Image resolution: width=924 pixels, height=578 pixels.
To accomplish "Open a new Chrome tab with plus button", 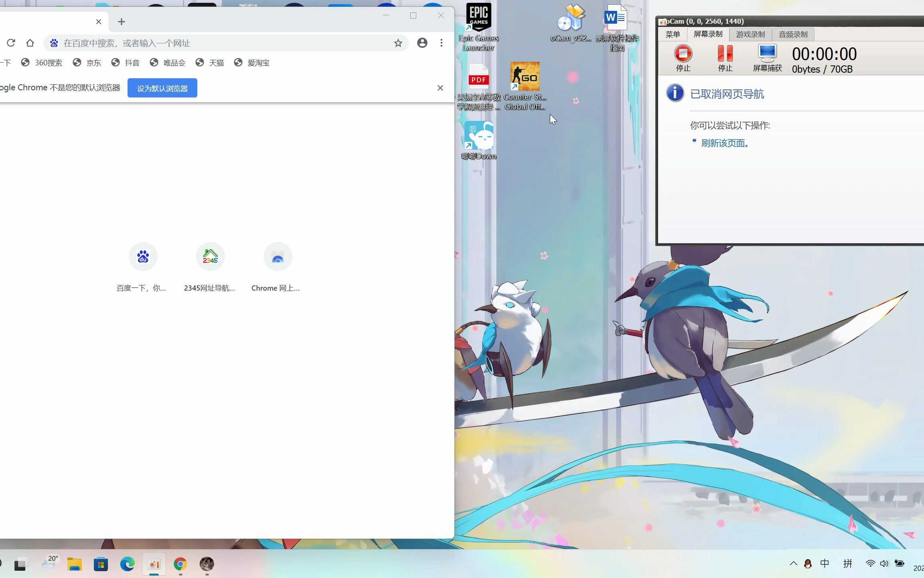I will 122,22.
